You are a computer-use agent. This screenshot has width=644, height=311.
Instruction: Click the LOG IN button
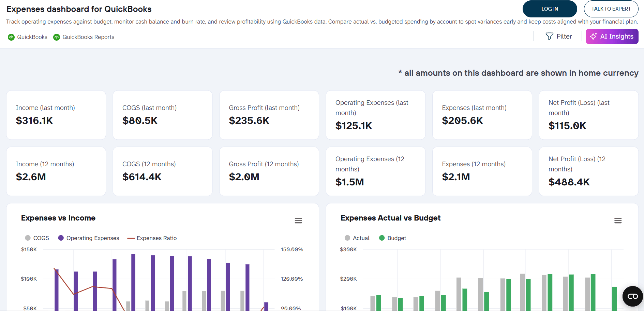[550, 9]
